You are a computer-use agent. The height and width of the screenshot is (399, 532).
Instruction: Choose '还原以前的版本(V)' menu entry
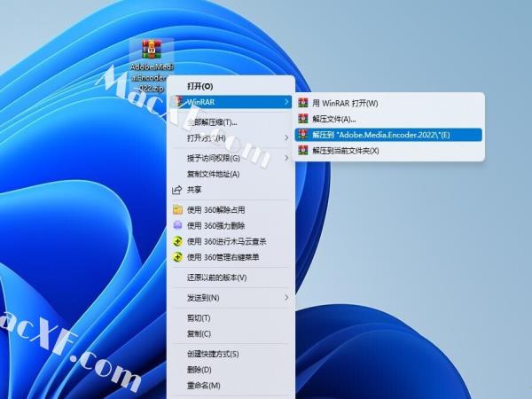216,278
